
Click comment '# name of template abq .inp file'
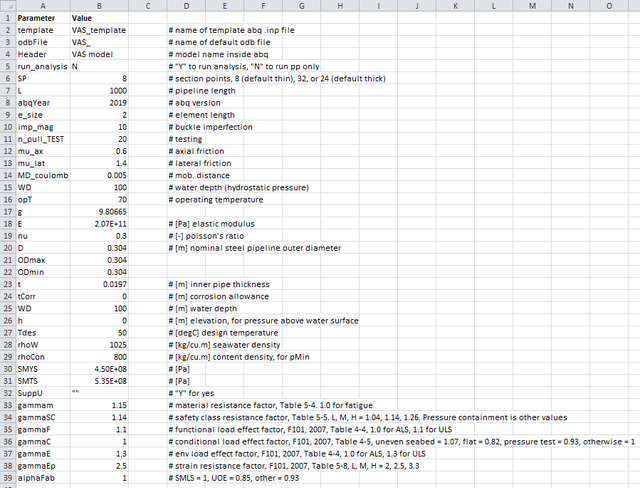tap(231, 30)
